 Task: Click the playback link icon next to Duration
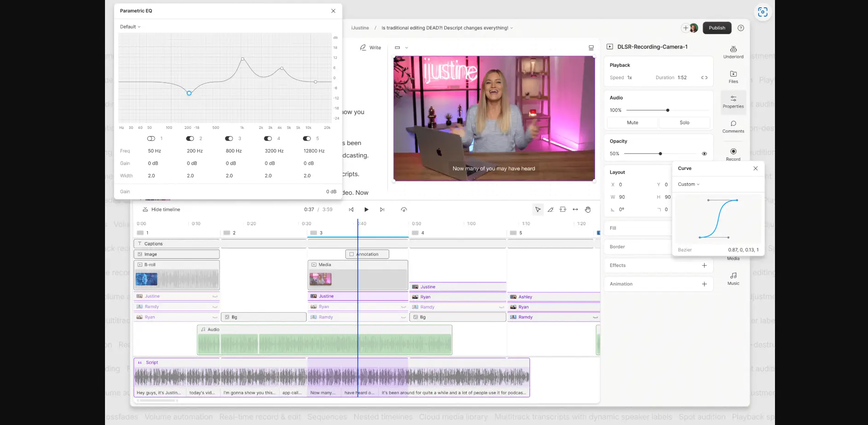[x=704, y=77]
